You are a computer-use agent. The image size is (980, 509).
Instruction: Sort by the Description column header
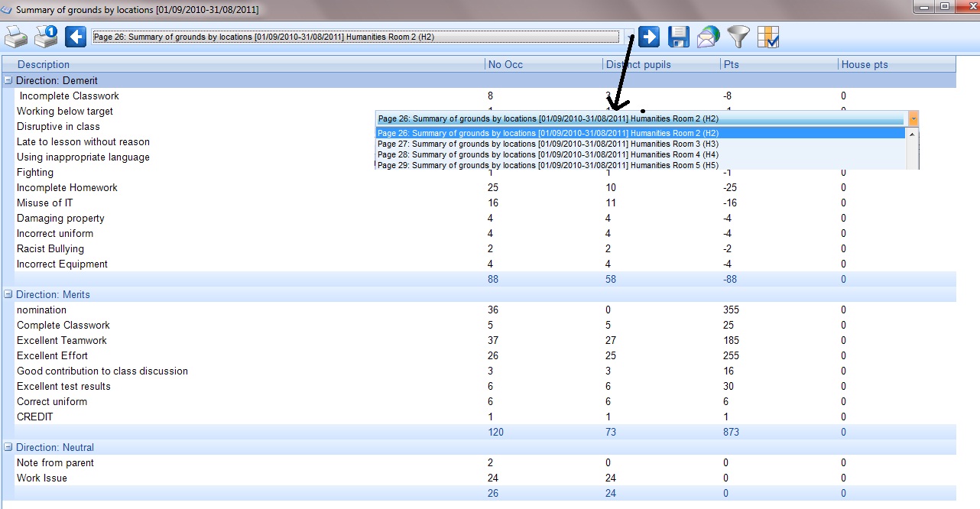[44, 65]
